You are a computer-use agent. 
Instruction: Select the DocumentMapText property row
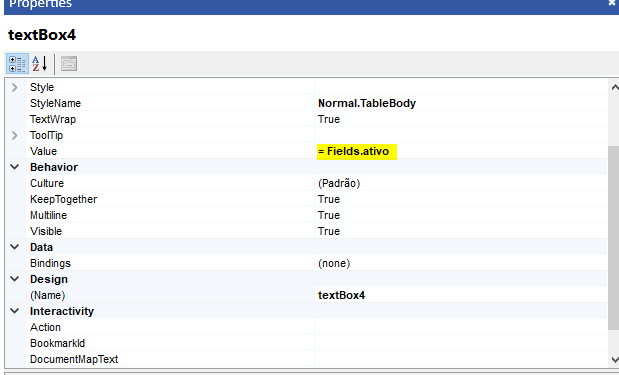tap(316, 359)
